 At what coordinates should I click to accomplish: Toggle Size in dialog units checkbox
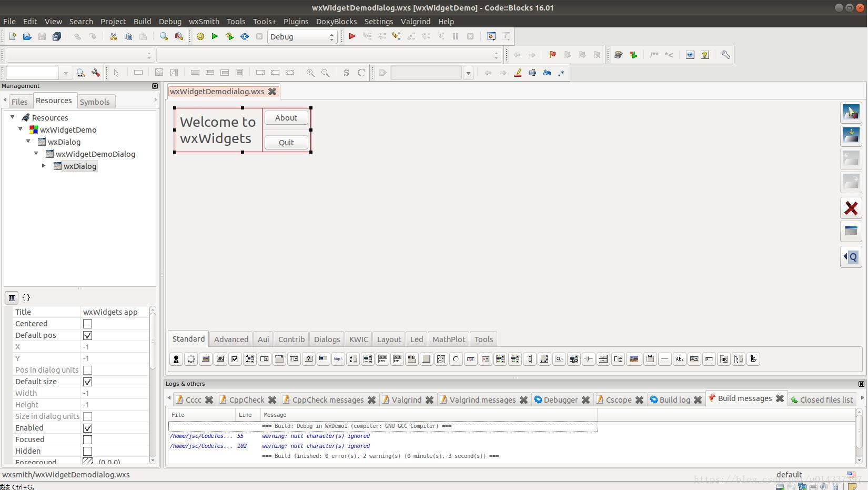click(x=88, y=416)
